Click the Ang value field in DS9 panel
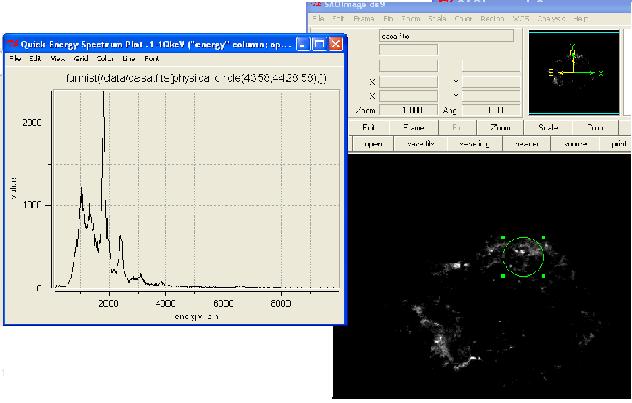The width and height of the screenshot is (632, 403). (x=491, y=110)
